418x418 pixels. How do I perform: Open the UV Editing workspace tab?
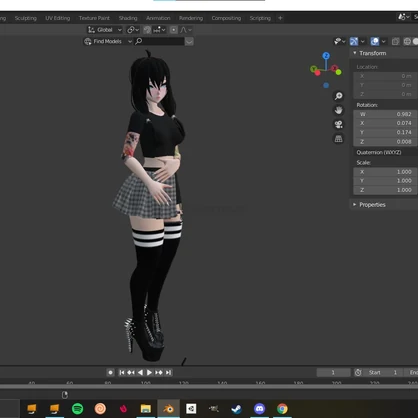[x=58, y=18]
